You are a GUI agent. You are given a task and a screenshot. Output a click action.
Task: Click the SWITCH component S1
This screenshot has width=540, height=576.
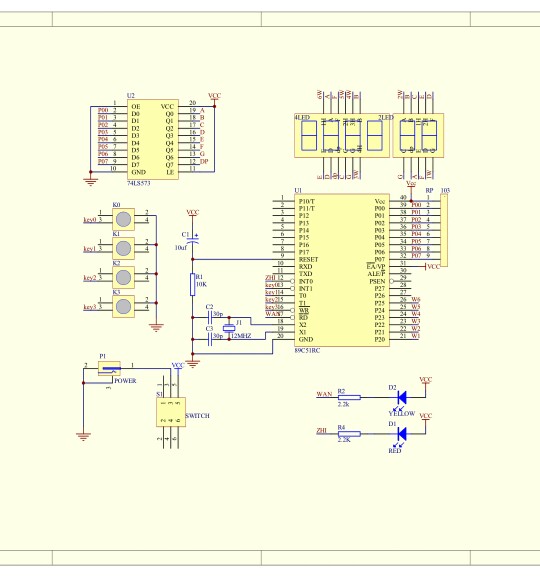point(171,412)
